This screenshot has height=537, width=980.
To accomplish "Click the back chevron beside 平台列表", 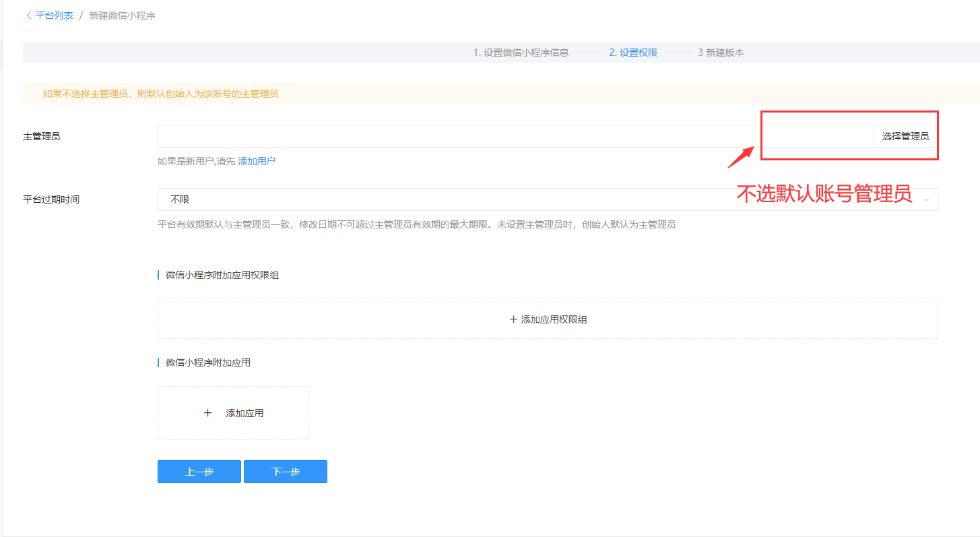I will tap(28, 15).
